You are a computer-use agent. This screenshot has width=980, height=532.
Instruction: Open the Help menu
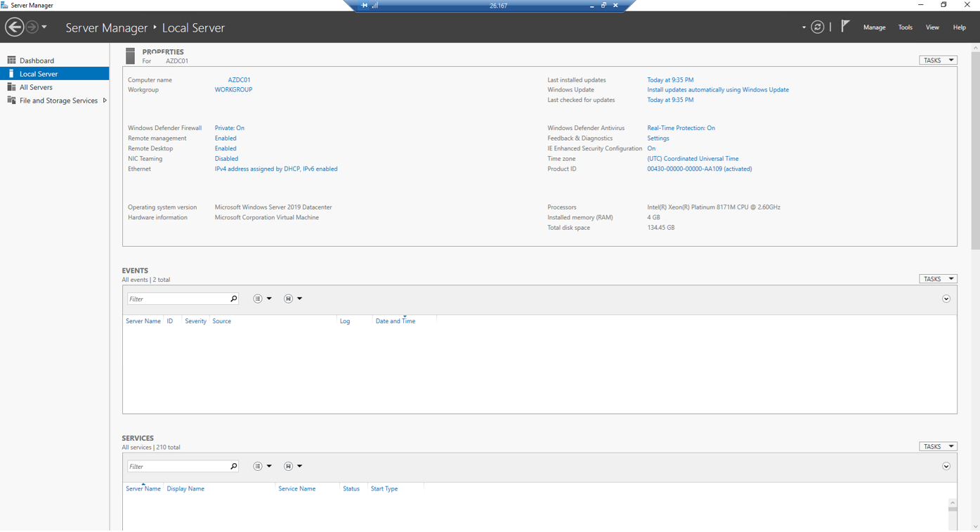pos(959,27)
